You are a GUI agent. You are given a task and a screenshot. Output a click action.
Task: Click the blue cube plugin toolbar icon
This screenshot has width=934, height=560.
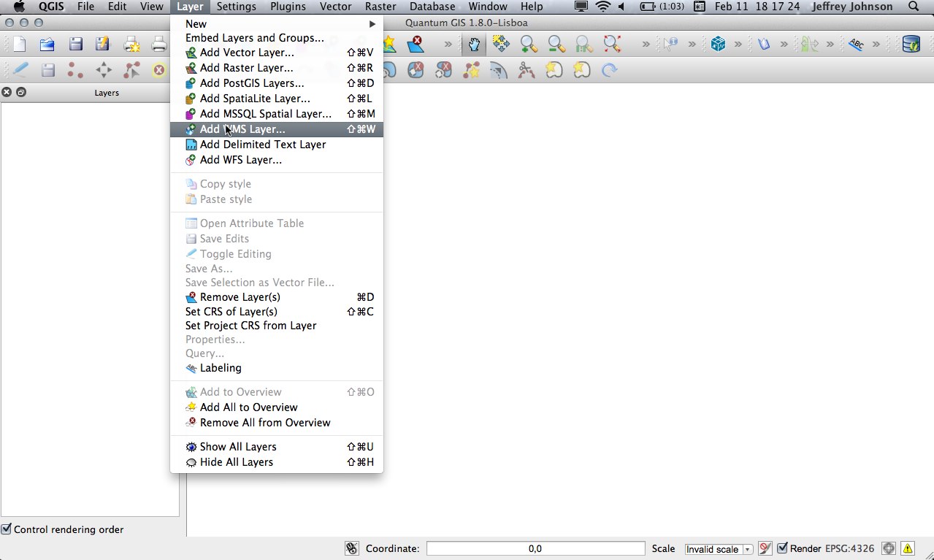click(x=718, y=45)
